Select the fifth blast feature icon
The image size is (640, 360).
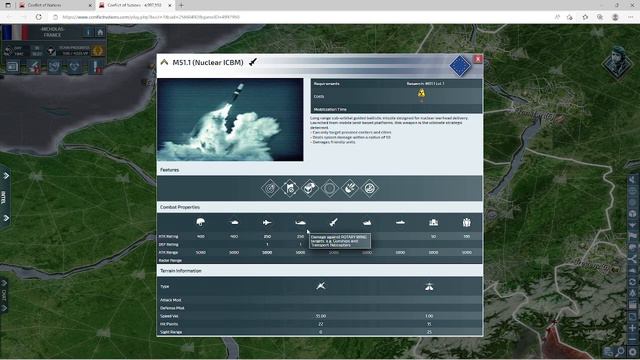tap(350, 189)
